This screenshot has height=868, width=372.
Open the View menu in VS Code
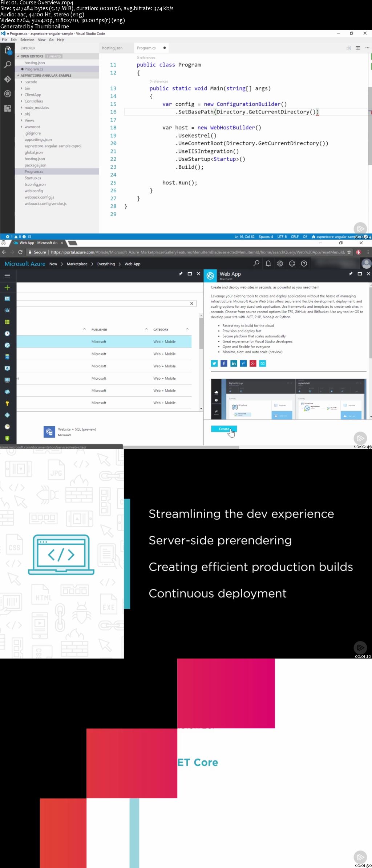point(42,40)
